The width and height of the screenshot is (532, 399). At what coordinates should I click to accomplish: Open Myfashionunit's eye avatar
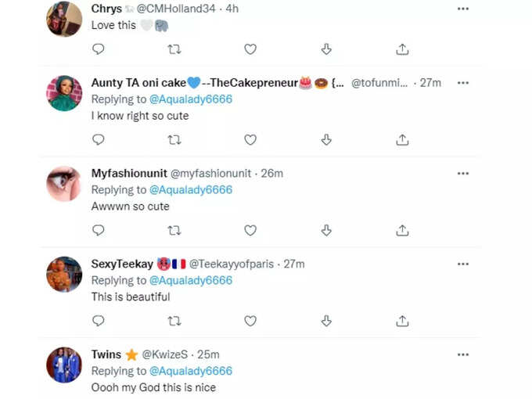(x=64, y=184)
